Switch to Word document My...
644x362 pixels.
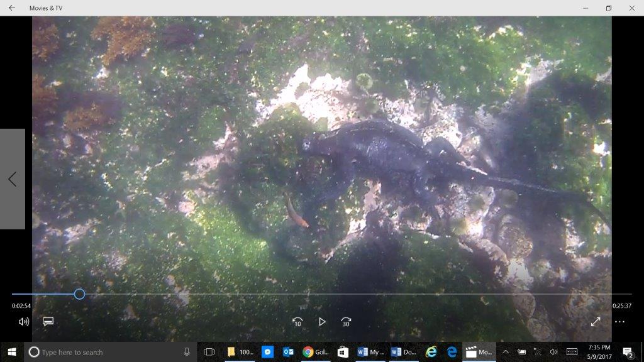[x=370, y=352]
